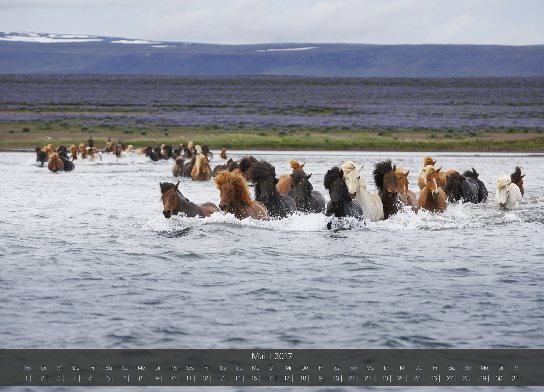
Task: Click the Mai | 2017 month title
Action: click(272, 356)
